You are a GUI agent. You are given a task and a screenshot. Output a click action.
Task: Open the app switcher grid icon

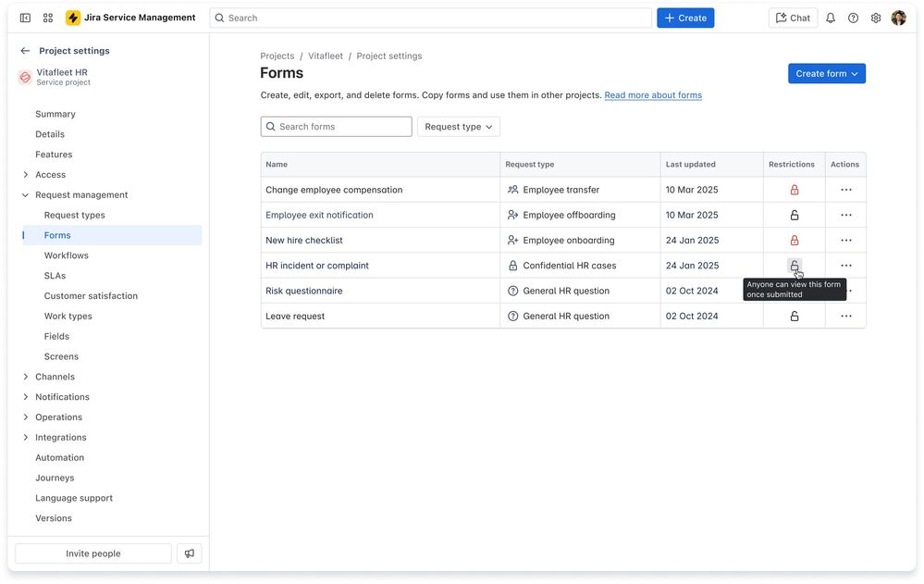click(48, 18)
